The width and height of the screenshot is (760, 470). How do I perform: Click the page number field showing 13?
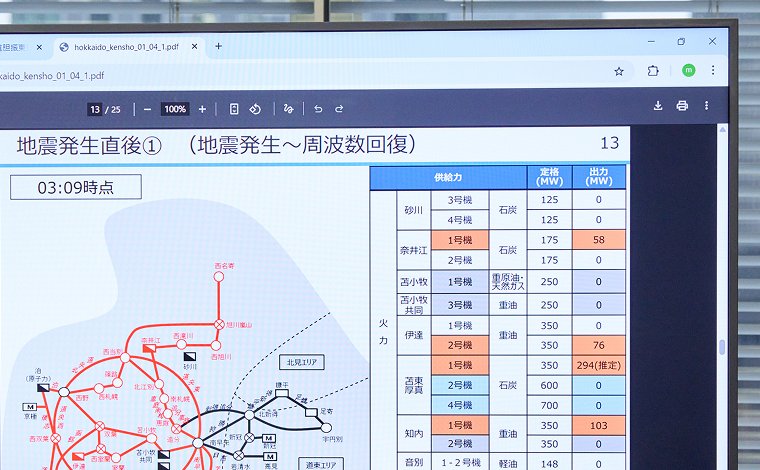coord(95,109)
